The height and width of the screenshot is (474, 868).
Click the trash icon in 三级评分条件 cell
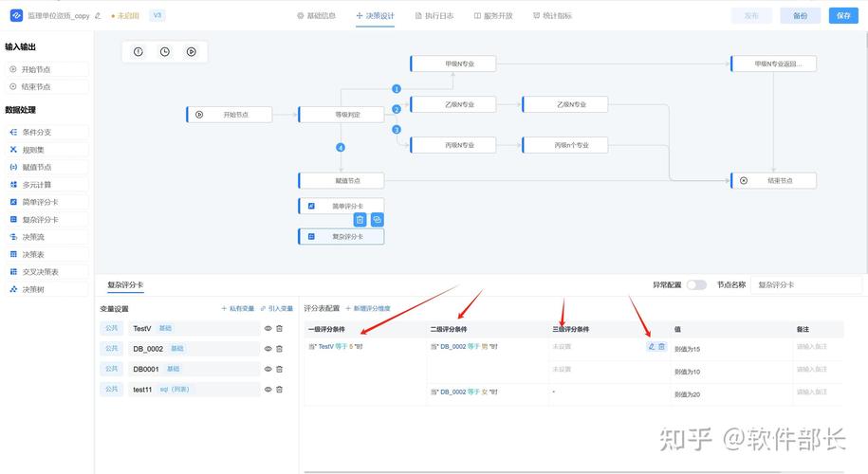click(x=661, y=347)
